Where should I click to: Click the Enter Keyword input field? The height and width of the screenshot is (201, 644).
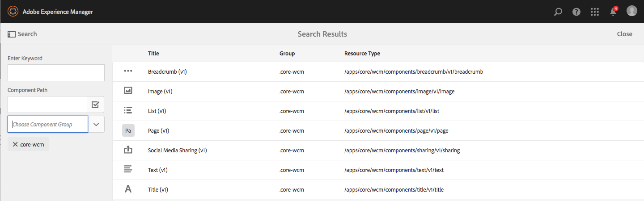56,73
